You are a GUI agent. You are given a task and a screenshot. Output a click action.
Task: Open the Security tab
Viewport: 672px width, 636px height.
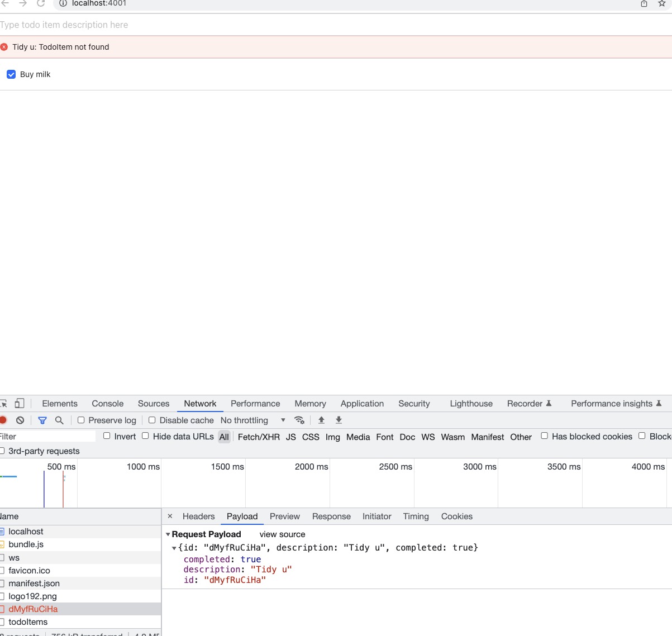tap(414, 403)
